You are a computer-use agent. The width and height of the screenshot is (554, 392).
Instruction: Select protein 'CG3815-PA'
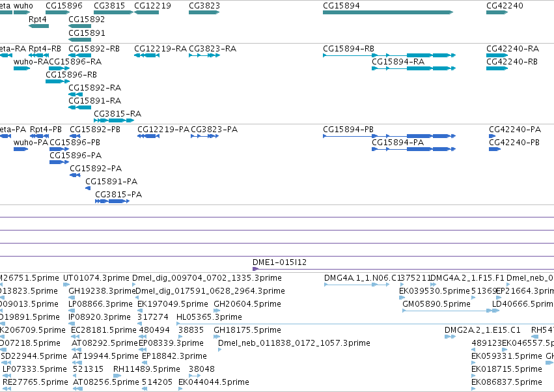click(118, 195)
